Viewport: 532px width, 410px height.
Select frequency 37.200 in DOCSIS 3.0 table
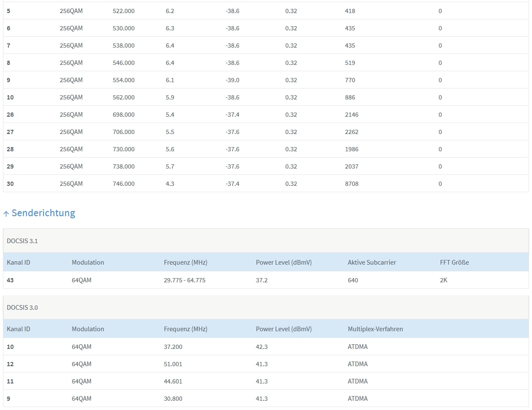click(173, 347)
